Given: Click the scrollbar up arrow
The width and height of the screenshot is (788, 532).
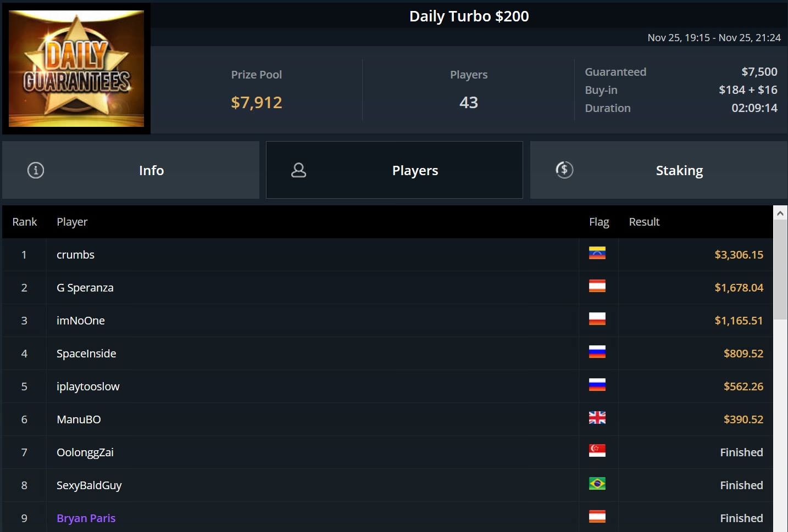Looking at the screenshot, I should 780,213.
